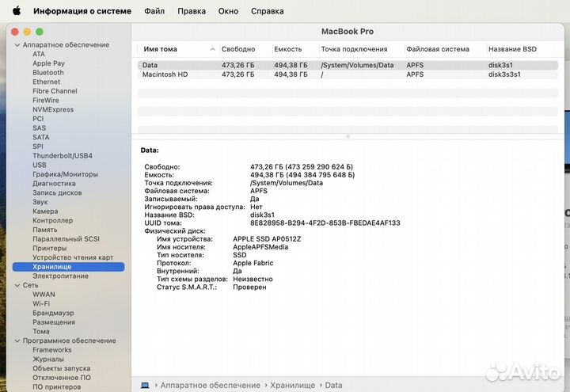Click Аппаратное обеспечение in the path bar
This screenshot has width=570, height=392.
[210, 385]
